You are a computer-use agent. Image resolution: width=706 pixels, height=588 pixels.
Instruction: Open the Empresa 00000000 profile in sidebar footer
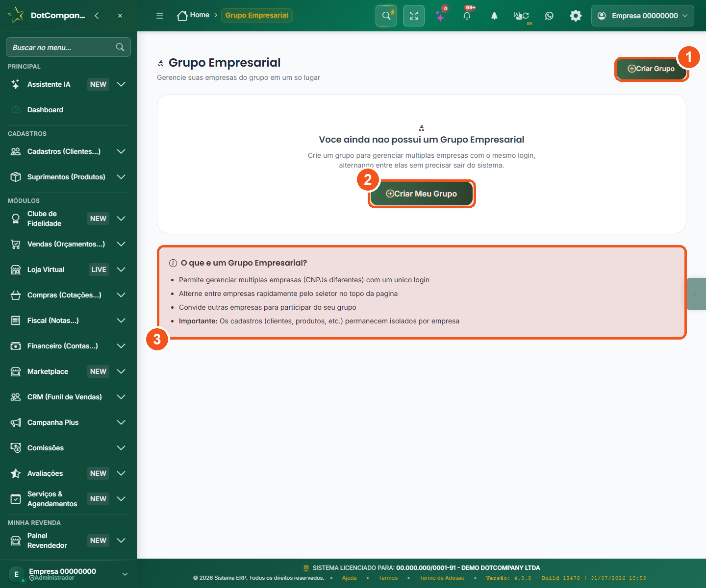click(68, 574)
